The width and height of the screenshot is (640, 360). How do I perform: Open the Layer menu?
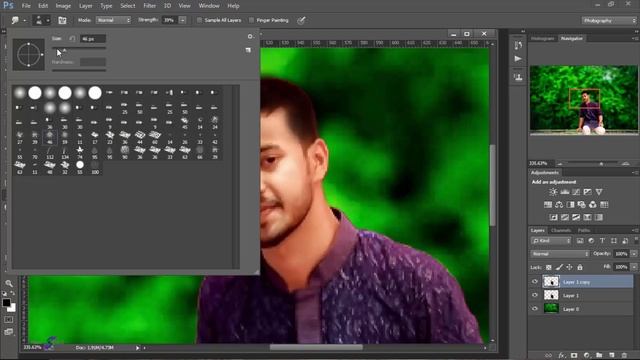[x=86, y=6]
